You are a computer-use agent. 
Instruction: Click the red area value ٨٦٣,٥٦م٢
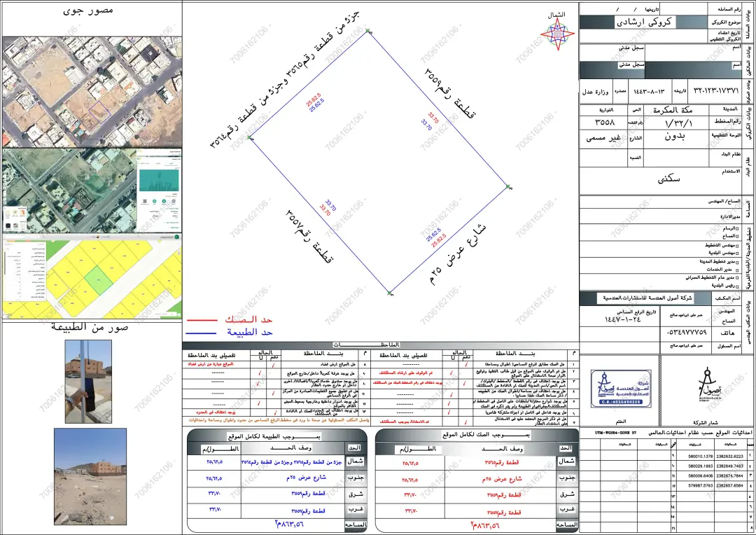(484, 525)
